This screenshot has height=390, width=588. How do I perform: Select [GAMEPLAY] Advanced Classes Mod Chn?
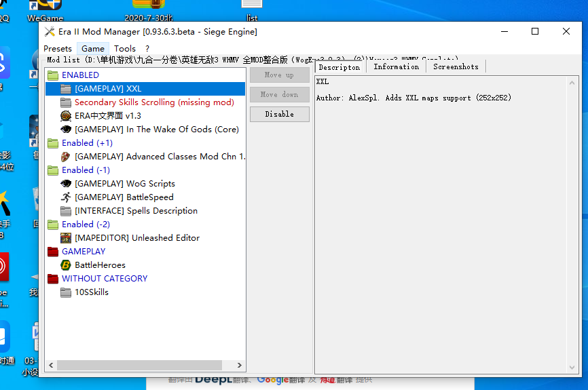coord(160,157)
